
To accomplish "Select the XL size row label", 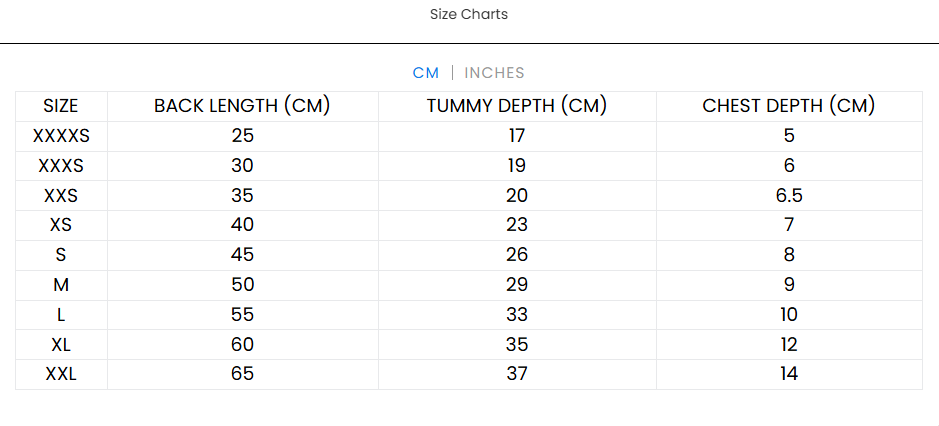I will click(61, 345).
